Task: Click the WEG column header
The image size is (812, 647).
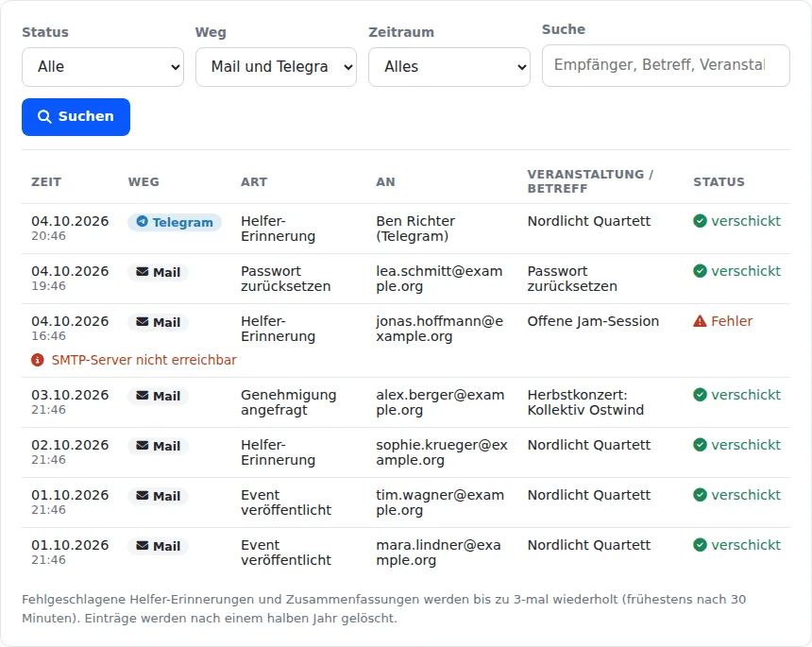Action: pyautogui.click(x=144, y=182)
